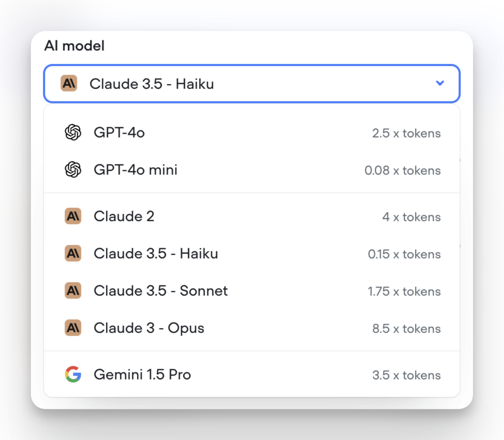The width and height of the screenshot is (504, 440).
Task: Click the Anthropic icon inside the selected model field
Action: [x=68, y=83]
